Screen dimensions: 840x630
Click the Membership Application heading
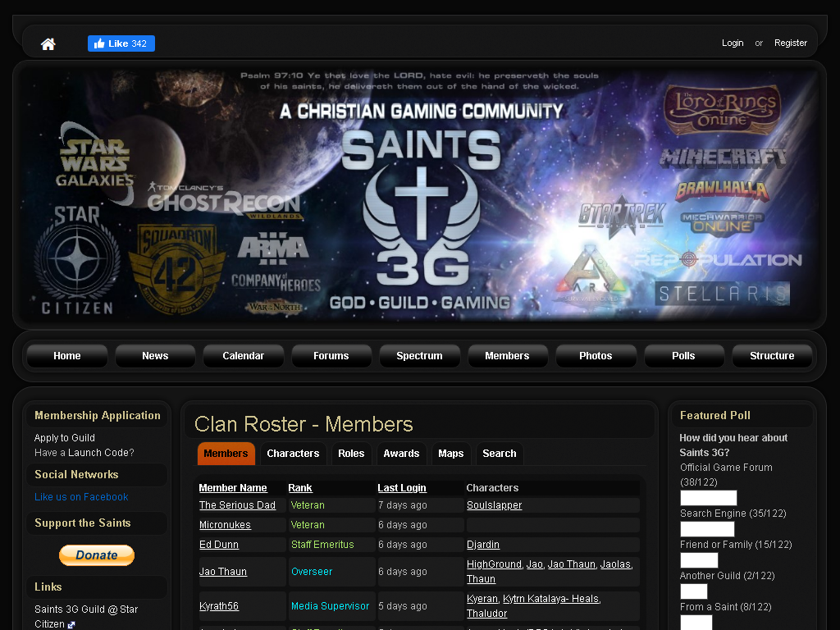(x=98, y=415)
